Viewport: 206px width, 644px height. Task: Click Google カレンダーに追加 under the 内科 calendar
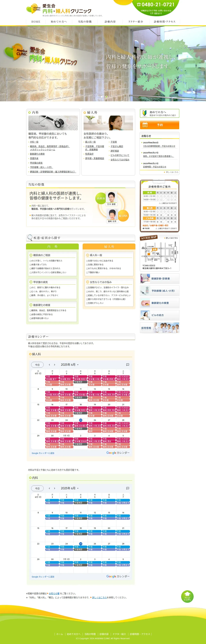click(43, 577)
